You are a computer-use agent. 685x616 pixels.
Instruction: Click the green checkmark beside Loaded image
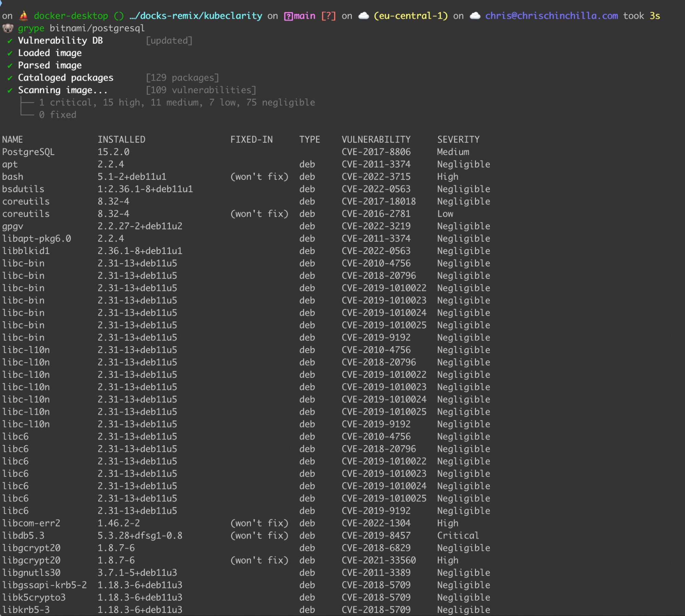click(x=10, y=53)
